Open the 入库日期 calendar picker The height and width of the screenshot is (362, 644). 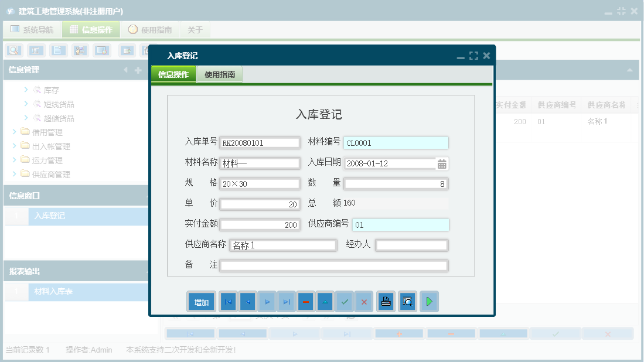(441, 163)
